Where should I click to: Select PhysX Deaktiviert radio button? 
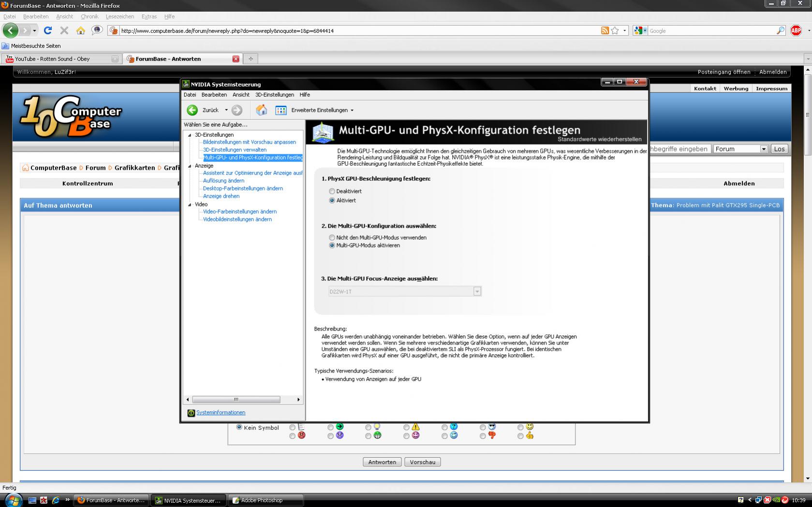tap(332, 191)
